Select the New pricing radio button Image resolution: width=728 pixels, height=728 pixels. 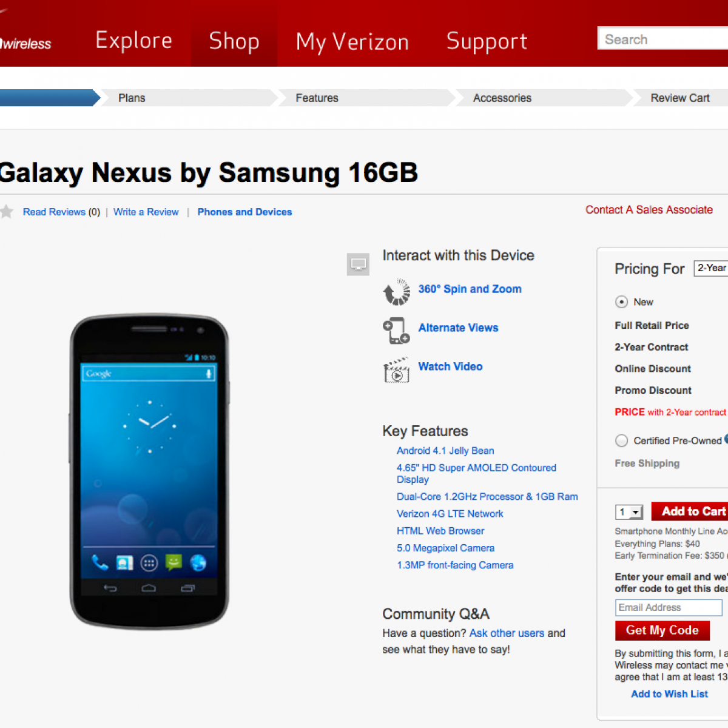(621, 302)
